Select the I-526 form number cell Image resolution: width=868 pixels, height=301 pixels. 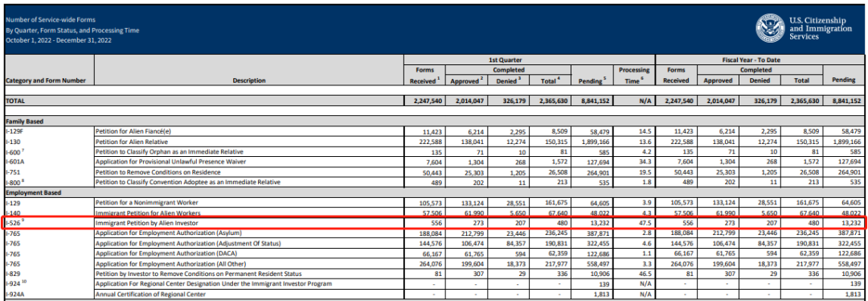tap(50, 222)
